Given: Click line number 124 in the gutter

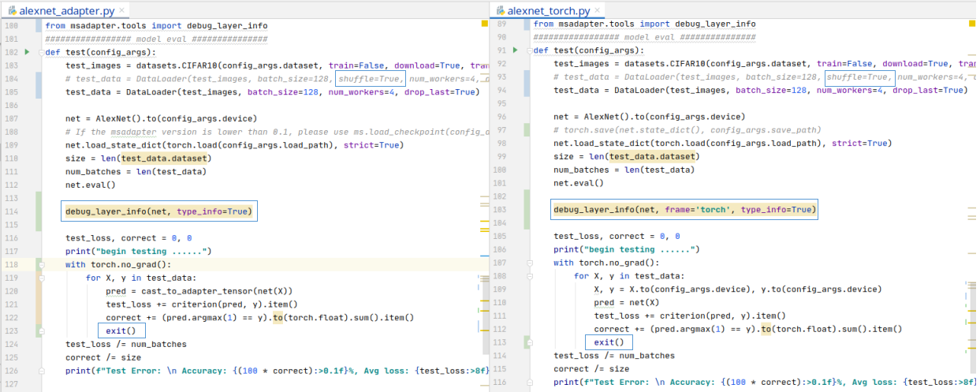Looking at the screenshot, I should coord(10,344).
